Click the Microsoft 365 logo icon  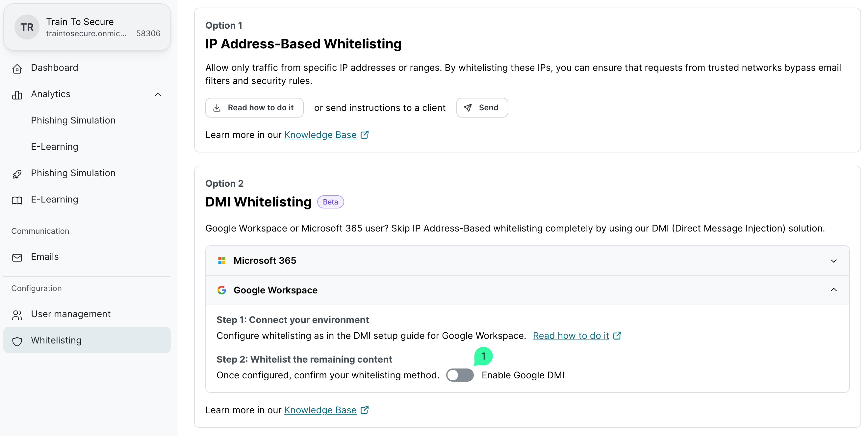click(221, 260)
